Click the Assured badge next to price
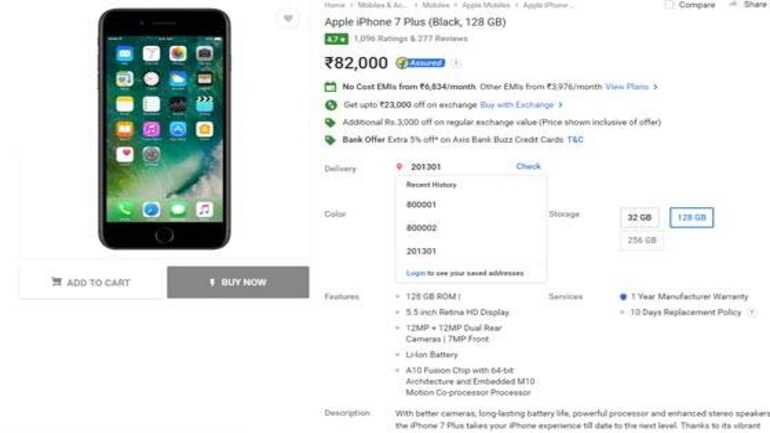Image resolution: width=770 pixels, height=433 pixels. [420, 63]
